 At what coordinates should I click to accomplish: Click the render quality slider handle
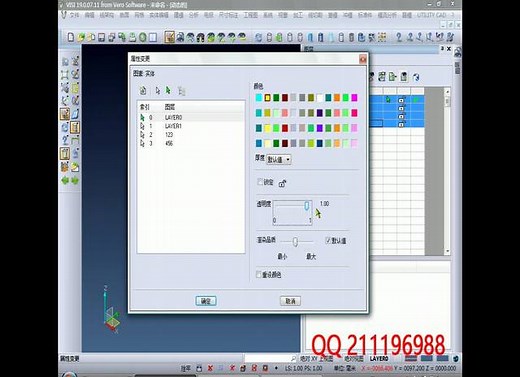point(295,242)
